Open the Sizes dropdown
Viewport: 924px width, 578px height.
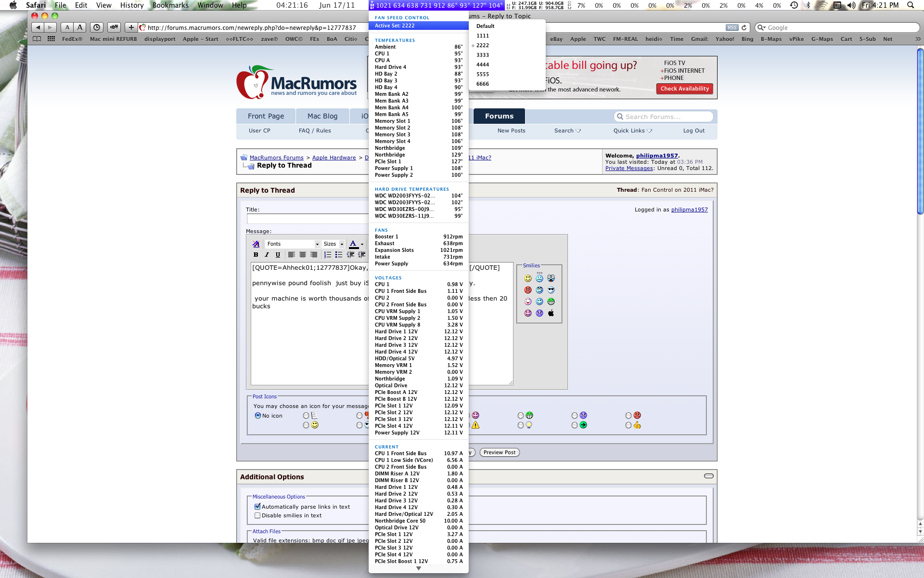[334, 244]
